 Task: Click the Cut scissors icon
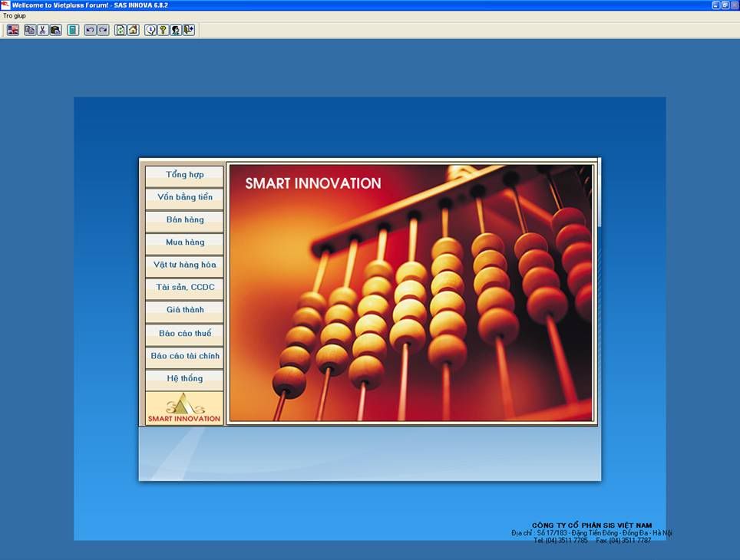point(42,30)
